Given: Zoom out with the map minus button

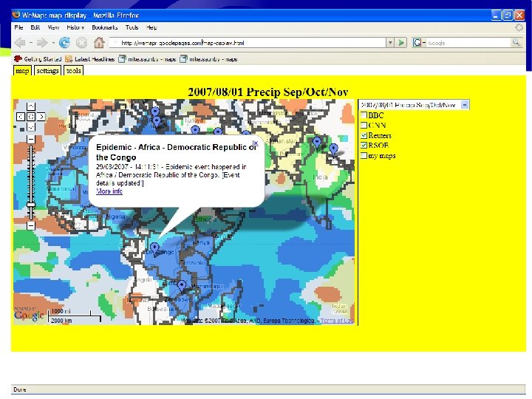Looking at the screenshot, I should [31, 225].
